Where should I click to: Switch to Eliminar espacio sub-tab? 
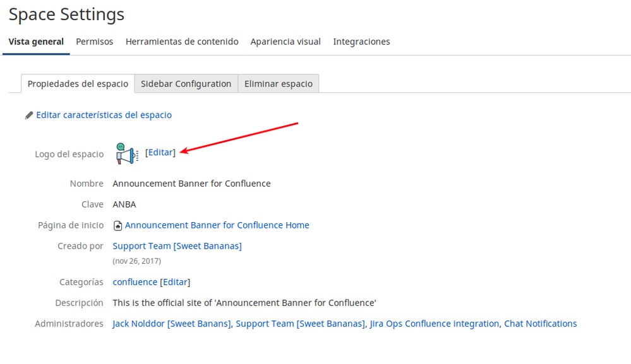point(279,83)
